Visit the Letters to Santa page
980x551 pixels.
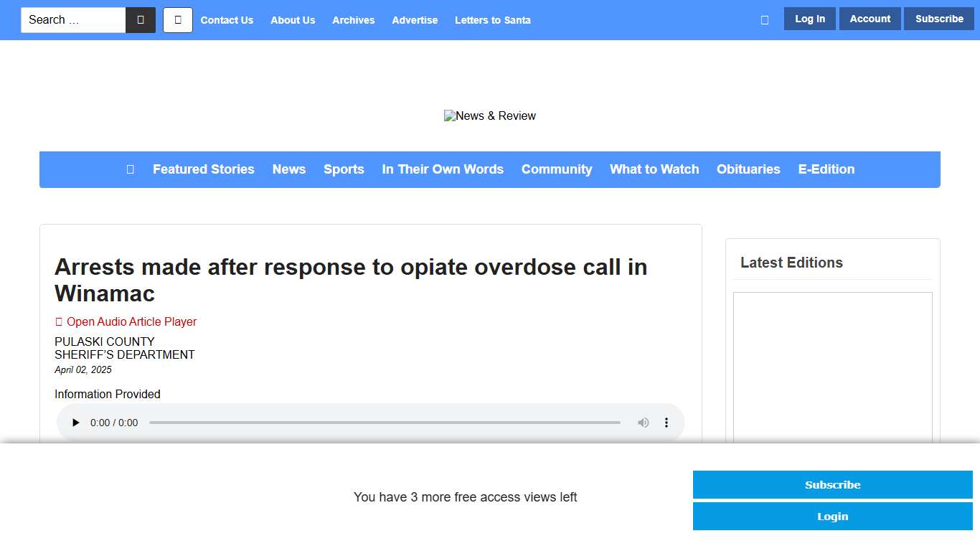click(493, 20)
